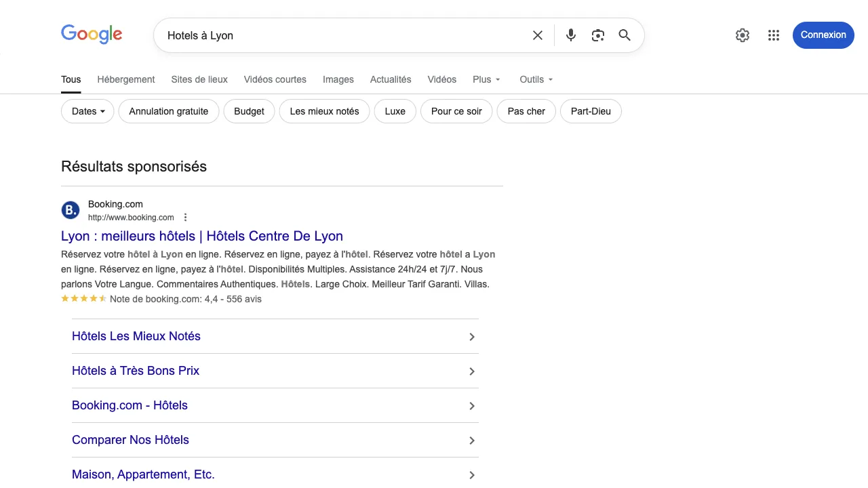The width and height of the screenshot is (868, 488).
Task: Click the star rating of booking.com
Action: 84,298
